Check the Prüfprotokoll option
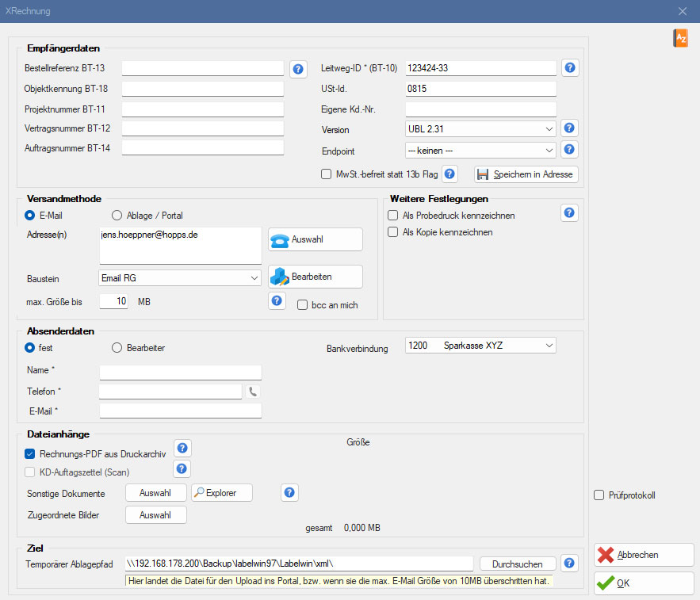This screenshot has width=700, height=600. click(599, 495)
